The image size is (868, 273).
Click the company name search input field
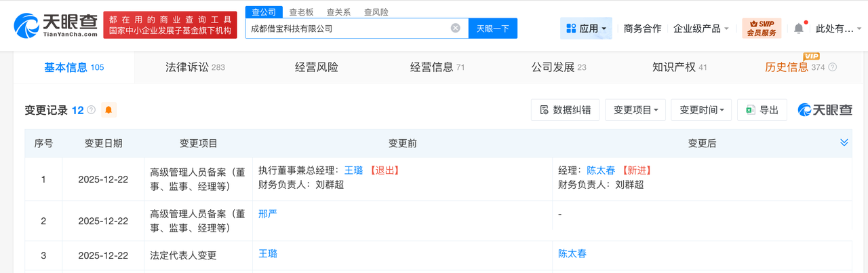[346, 29]
